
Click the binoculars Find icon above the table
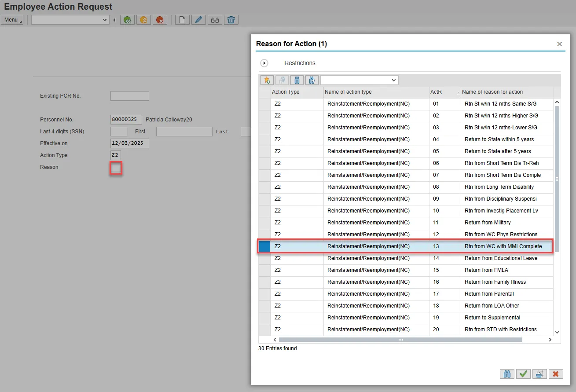(x=297, y=80)
